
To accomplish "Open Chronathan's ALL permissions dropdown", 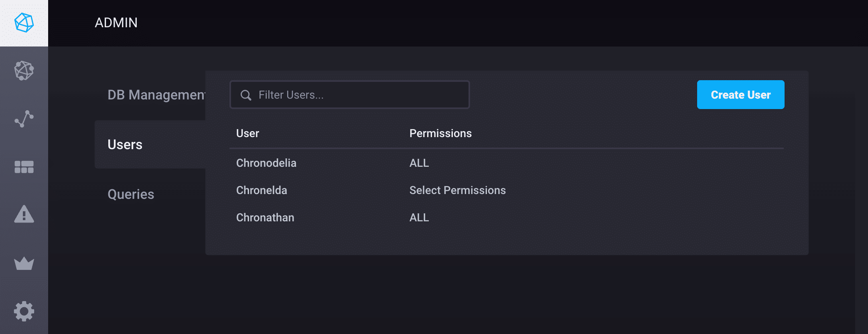I will click(x=419, y=217).
